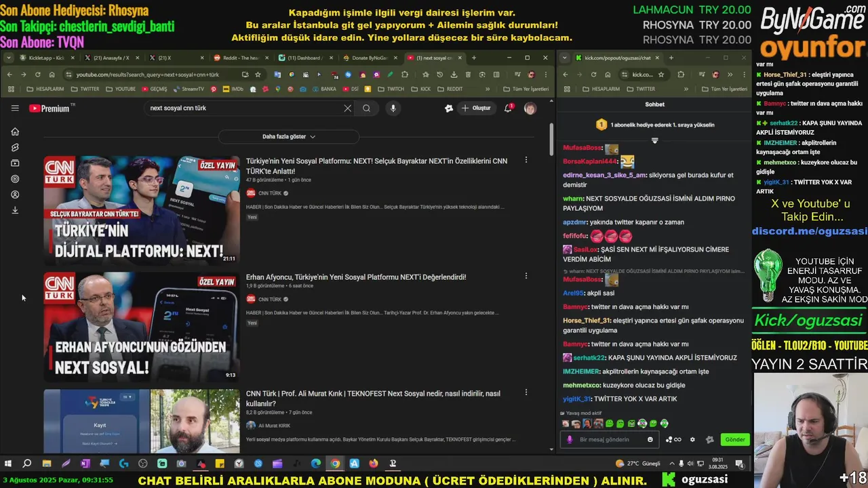Open more options for the Erhan Afyoncu video
868x488 pixels.
pyautogui.click(x=526, y=276)
